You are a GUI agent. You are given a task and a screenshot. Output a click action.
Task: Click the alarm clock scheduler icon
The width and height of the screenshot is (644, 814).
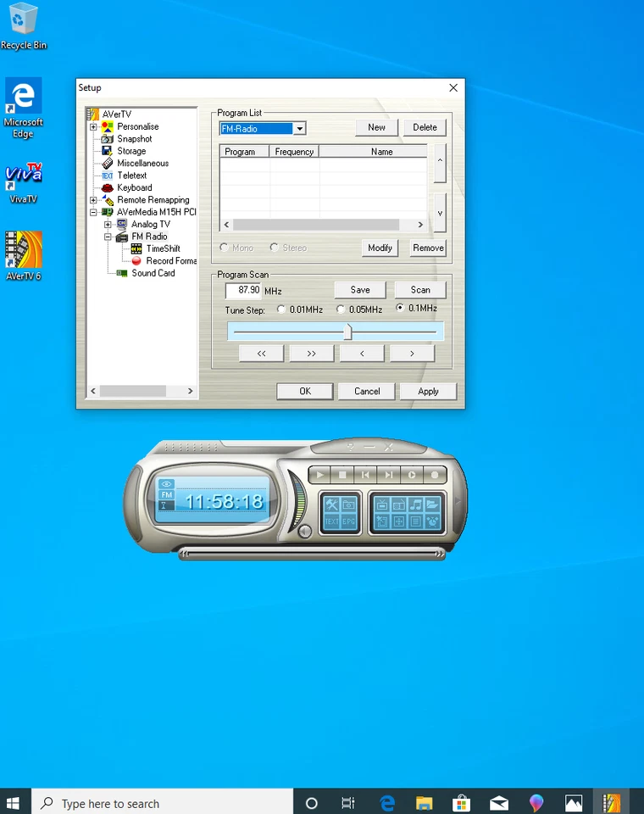(x=432, y=522)
